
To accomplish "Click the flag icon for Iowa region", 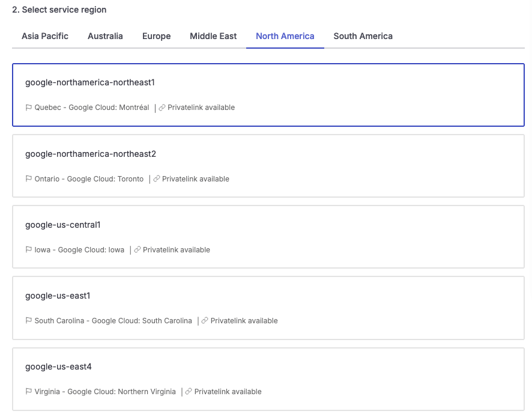I will 28,249.
